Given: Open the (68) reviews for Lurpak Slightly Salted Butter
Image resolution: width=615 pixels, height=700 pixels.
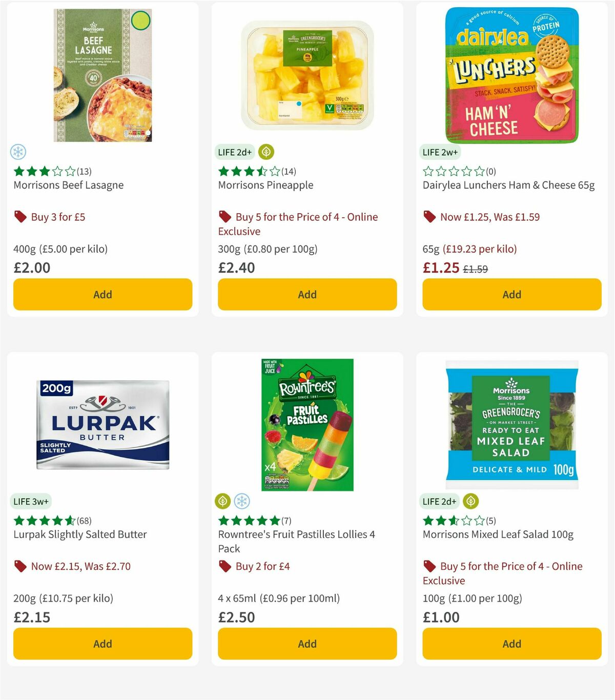Looking at the screenshot, I should pos(85,521).
